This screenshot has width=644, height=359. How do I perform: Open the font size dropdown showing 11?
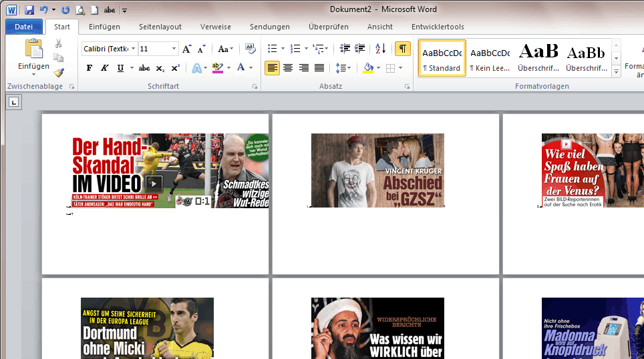pyautogui.click(x=174, y=49)
